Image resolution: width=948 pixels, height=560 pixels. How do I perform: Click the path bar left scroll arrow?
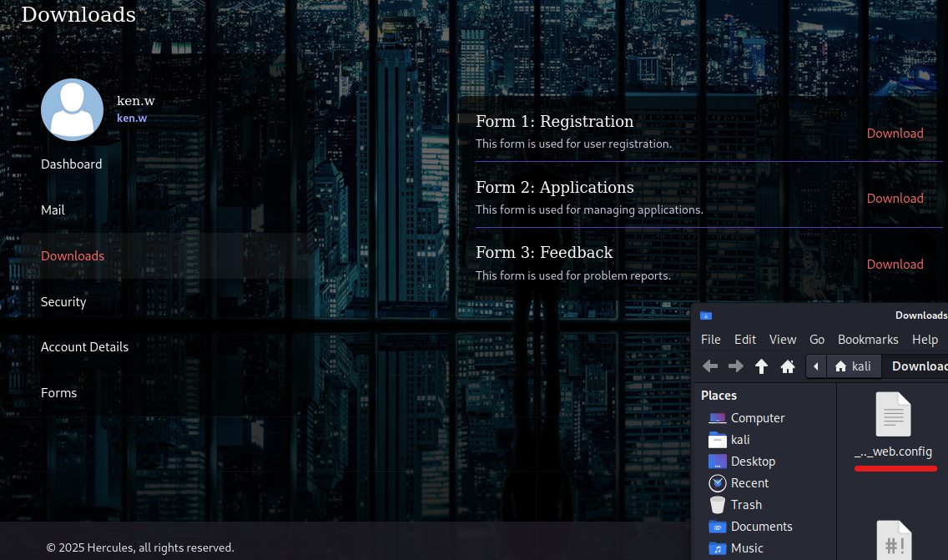pos(816,366)
